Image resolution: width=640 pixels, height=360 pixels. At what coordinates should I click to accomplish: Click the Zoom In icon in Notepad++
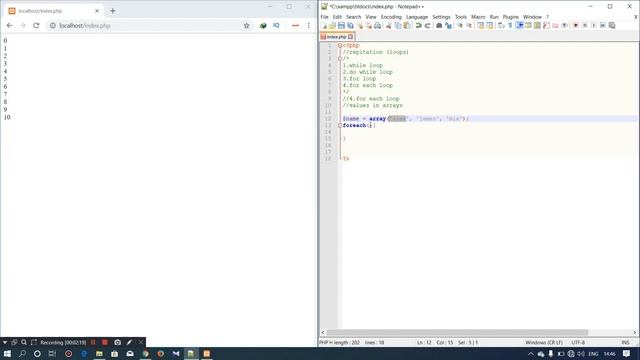(x=460, y=26)
